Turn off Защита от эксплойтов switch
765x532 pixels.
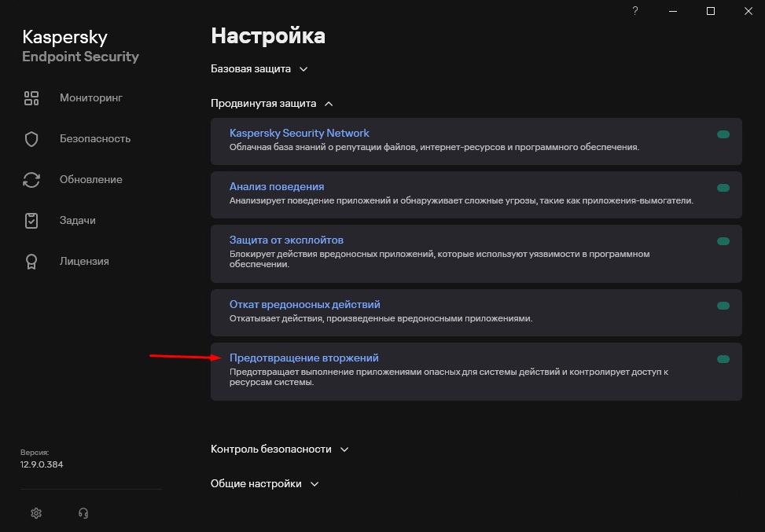(x=723, y=241)
